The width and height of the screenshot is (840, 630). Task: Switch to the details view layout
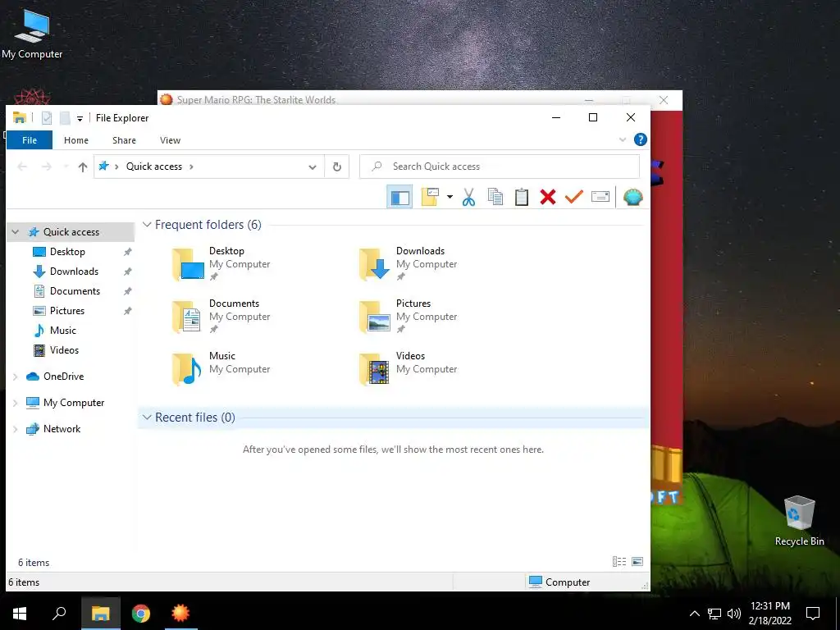click(619, 561)
